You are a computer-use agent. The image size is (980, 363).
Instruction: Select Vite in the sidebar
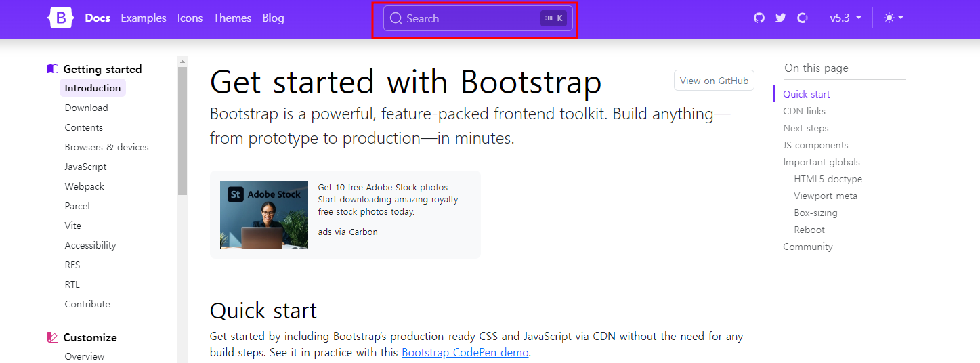pyautogui.click(x=73, y=226)
